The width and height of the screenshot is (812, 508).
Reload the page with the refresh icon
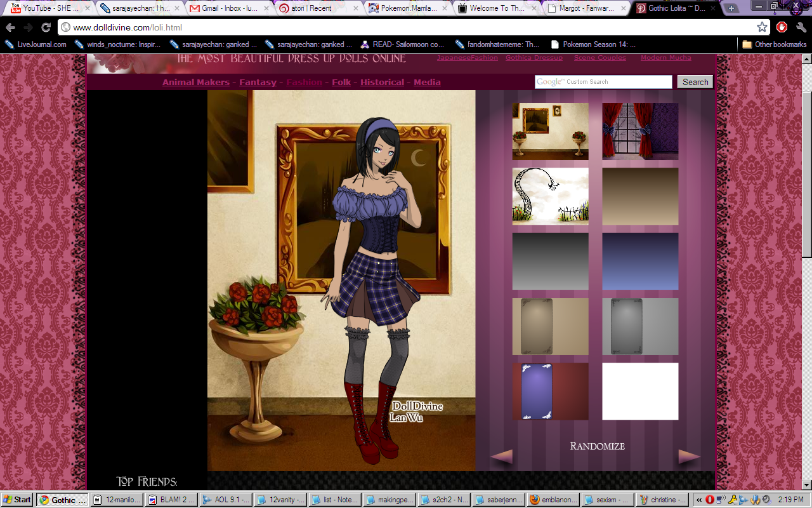[46, 27]
